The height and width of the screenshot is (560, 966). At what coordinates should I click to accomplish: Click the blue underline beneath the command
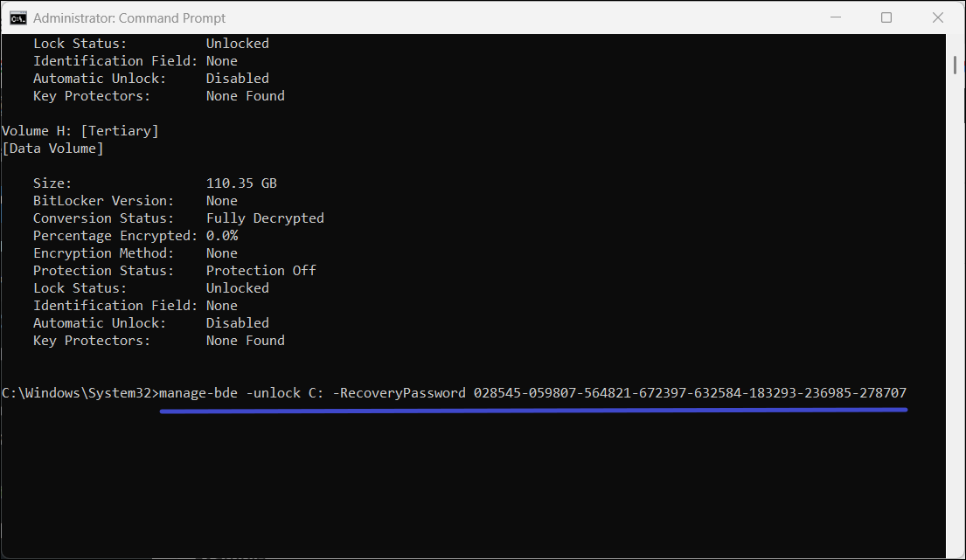(x=533, y=409)
